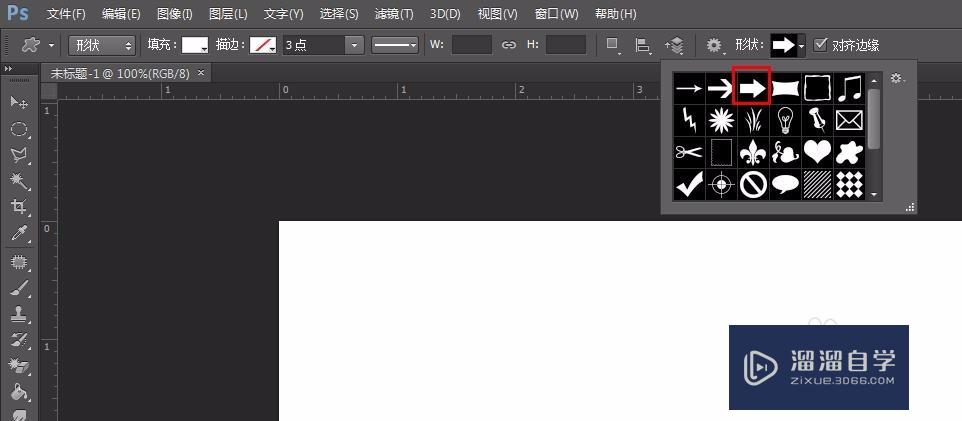Pick the checkmark shape
962x421 pixels.
pyautogui.click(x=689, y=184)
